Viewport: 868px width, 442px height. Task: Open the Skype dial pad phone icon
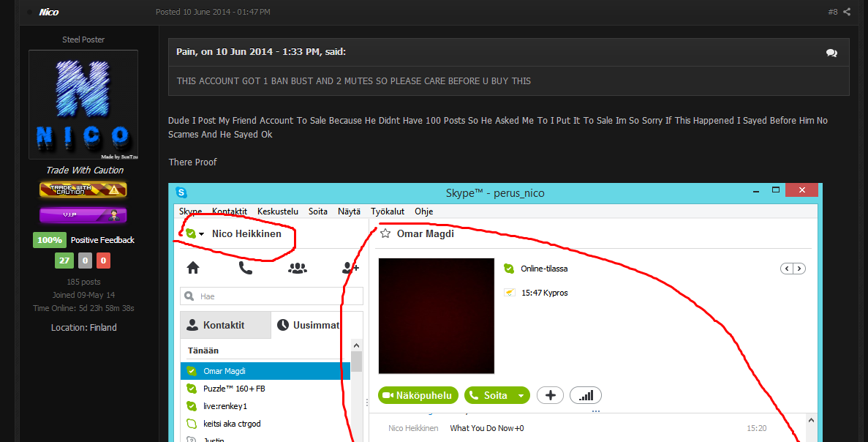pyautogui.click(x=245, y=268)
